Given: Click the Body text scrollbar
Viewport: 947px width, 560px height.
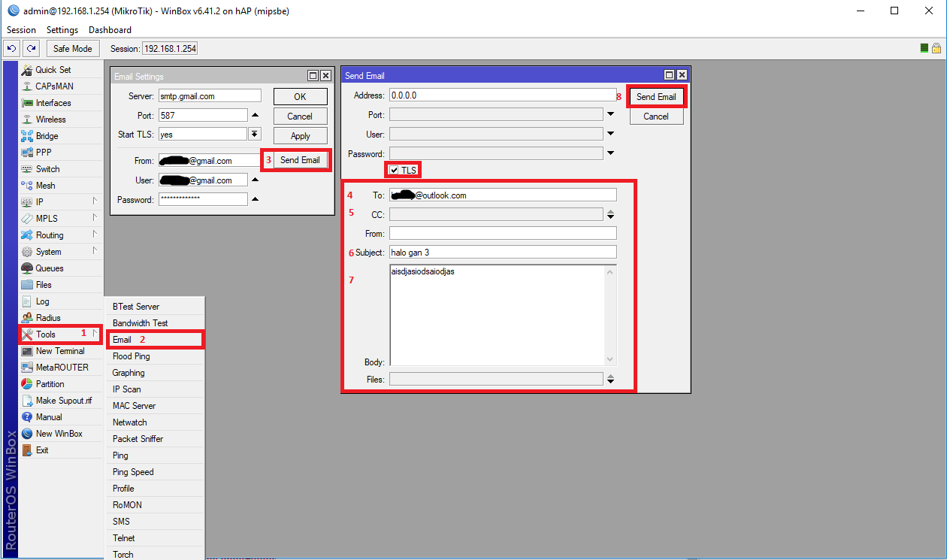Looking at the screenshot, I should pyautogui.click(x=610, y=315).
